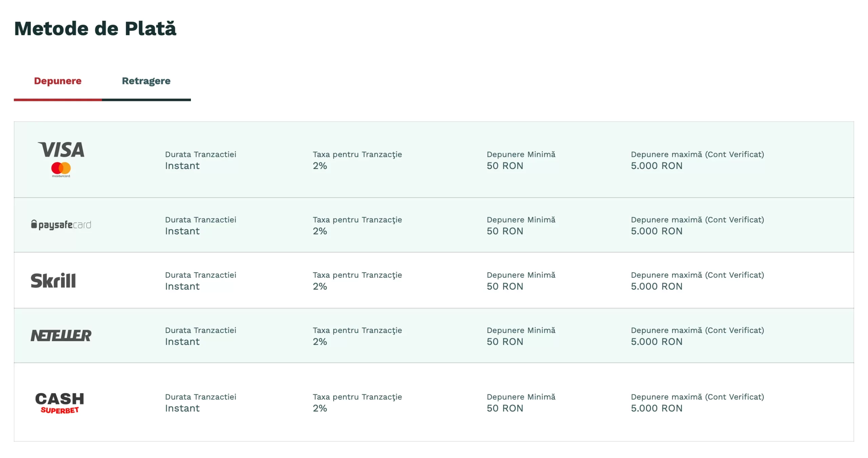This screenshot has width=868, height=458.
Task: Click Depunere maximă label in Skrill row
Action: click(x=697, y=275)
